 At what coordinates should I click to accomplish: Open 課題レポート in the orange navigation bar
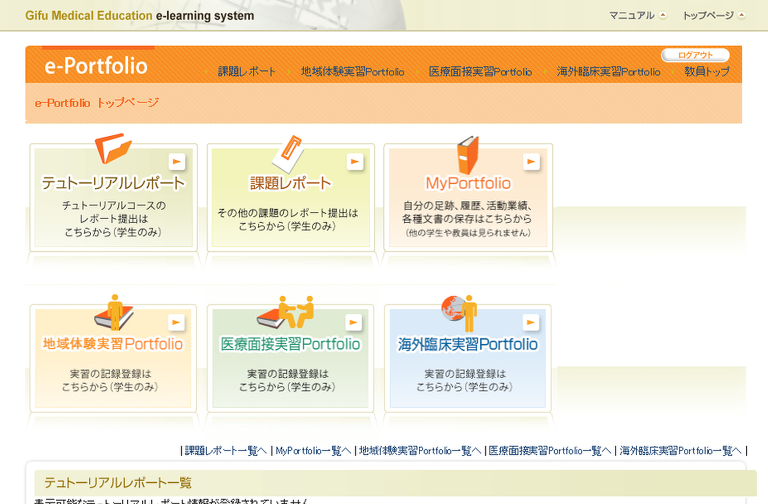246,72
